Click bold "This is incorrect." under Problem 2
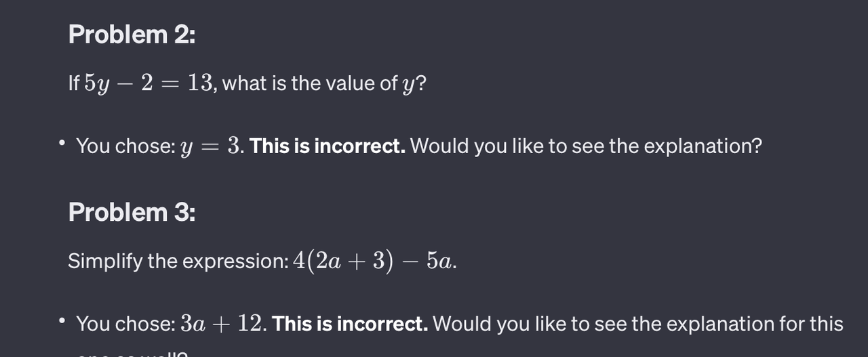The width and height of the screenshot is (868, 357). [328, 146]
